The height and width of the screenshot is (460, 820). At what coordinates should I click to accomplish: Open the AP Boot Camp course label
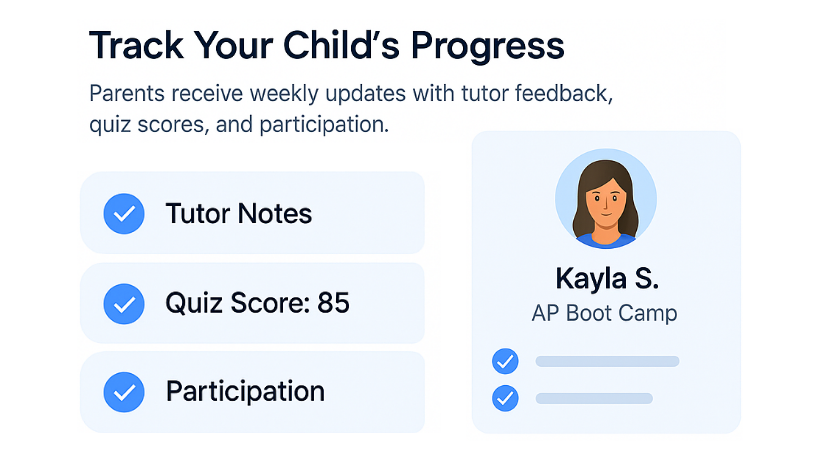(x=605, y=313)
